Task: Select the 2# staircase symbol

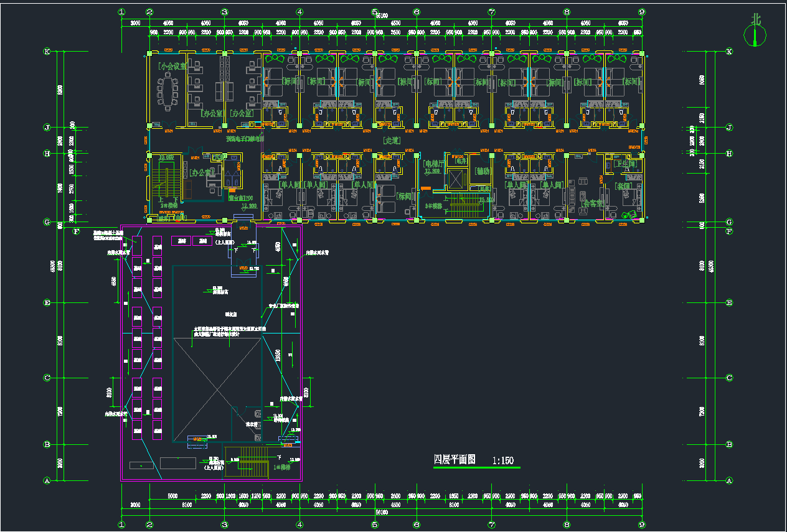Action: 166,184
